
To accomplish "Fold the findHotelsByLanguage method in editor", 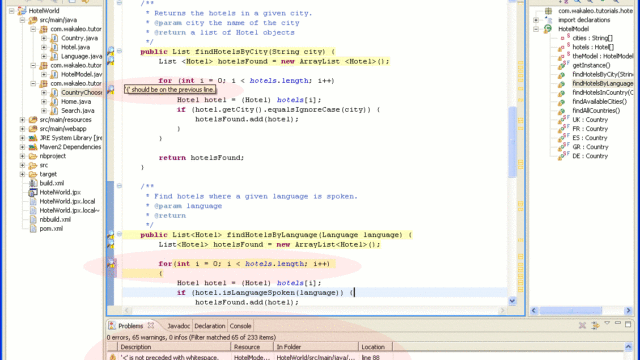I will [119, 234].
